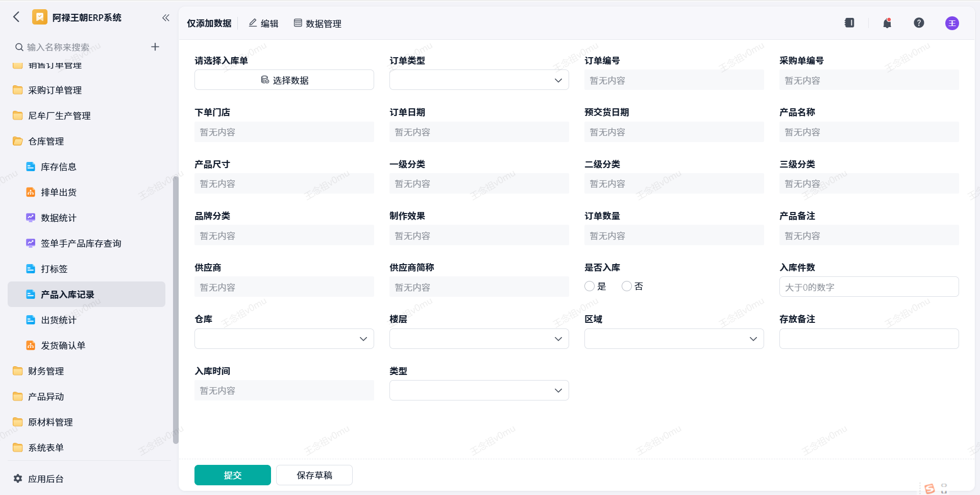Click the 提交 submit button

(x=233, y=475)
